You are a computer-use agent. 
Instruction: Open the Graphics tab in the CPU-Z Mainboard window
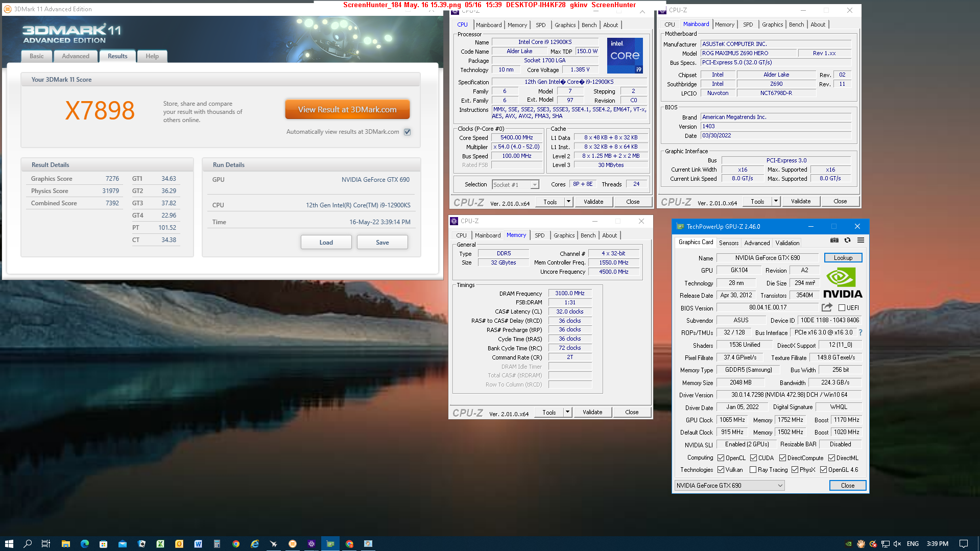(772, 25)
